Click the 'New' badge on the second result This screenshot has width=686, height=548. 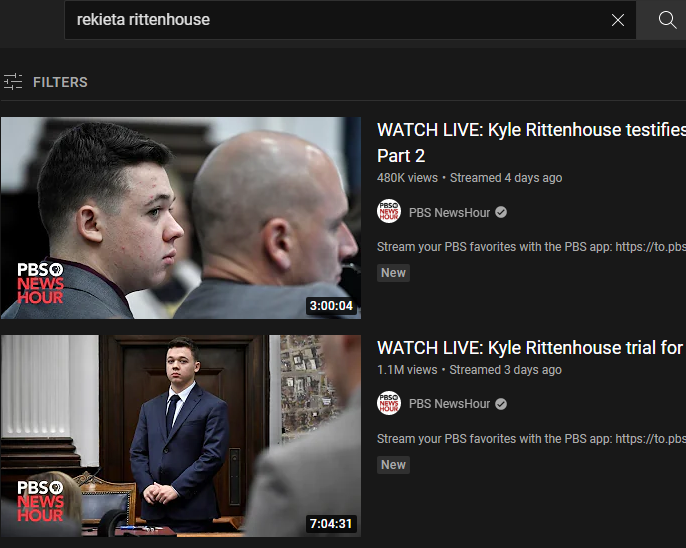pos(393,464)
